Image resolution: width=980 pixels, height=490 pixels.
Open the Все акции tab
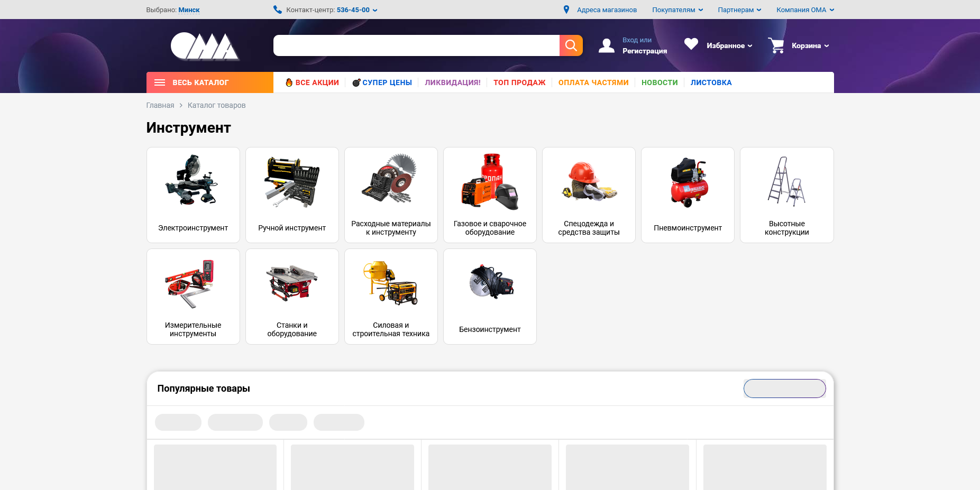coord(312,82)
